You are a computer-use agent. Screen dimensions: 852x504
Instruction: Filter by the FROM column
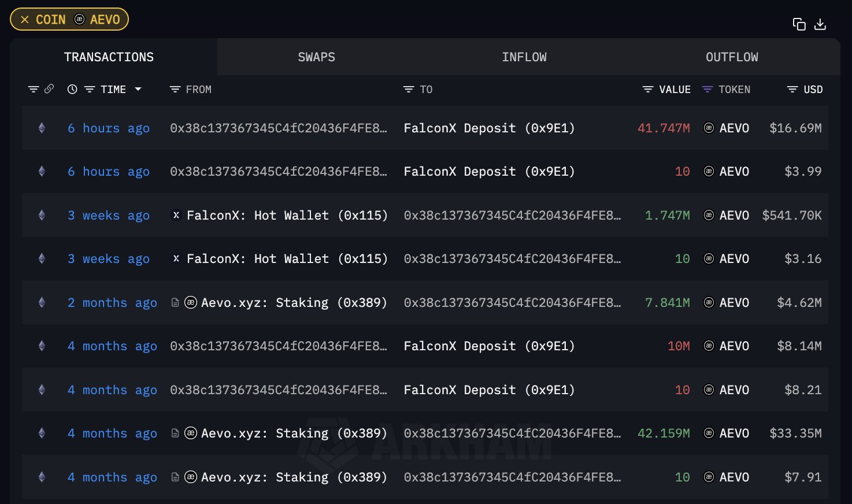pyautogui.click(x=175, y=90)
